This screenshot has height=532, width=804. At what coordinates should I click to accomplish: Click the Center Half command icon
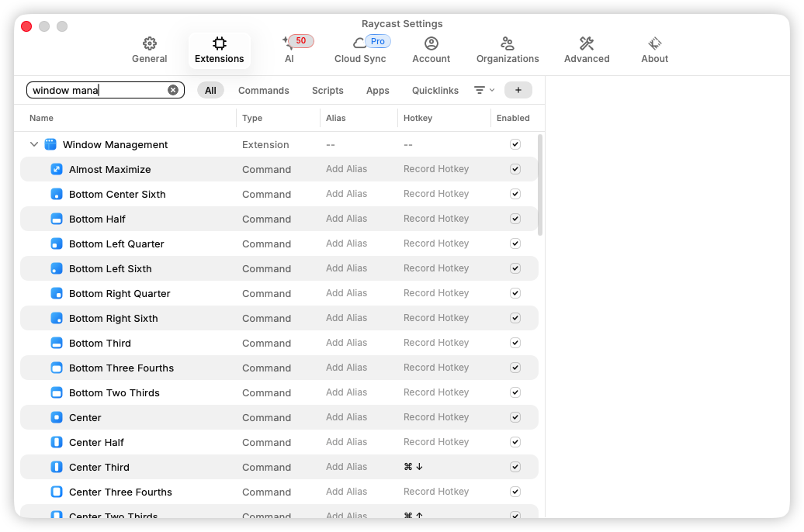(56, 442)
